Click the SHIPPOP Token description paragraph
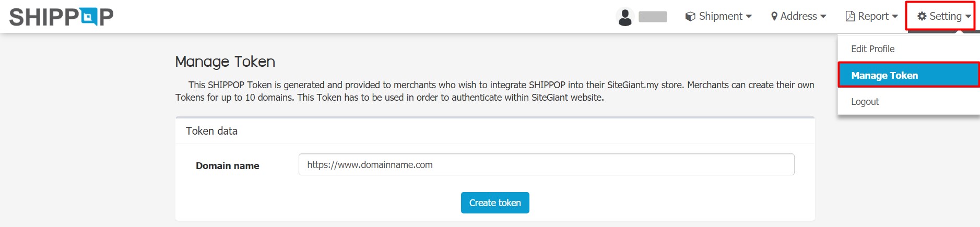 [x=495, y=91]
